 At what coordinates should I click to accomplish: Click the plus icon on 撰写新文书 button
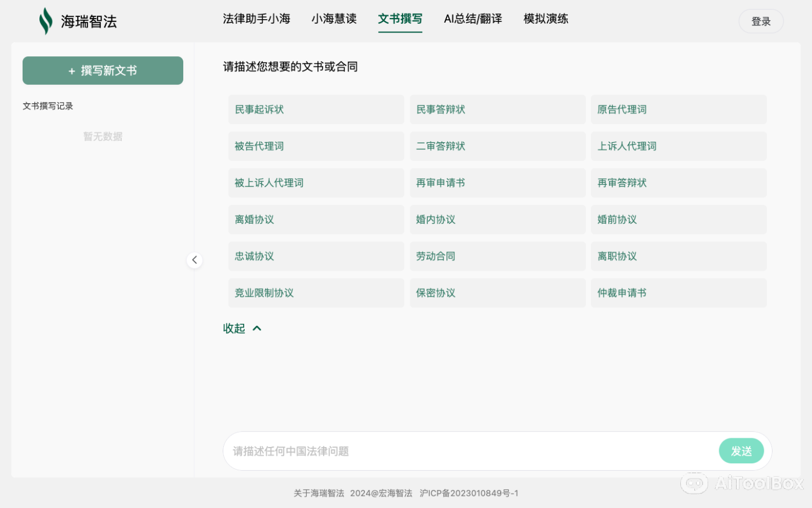click(x=71, y=70)
